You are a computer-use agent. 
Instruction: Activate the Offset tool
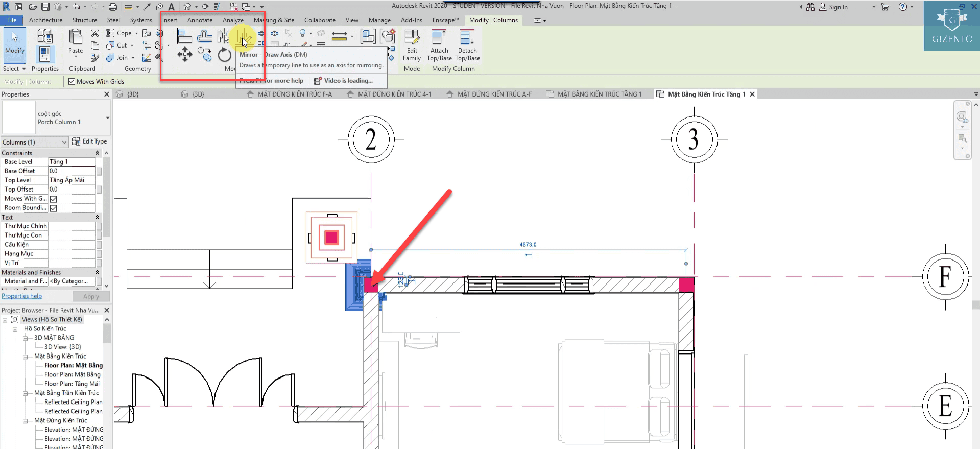coord(204,36)
